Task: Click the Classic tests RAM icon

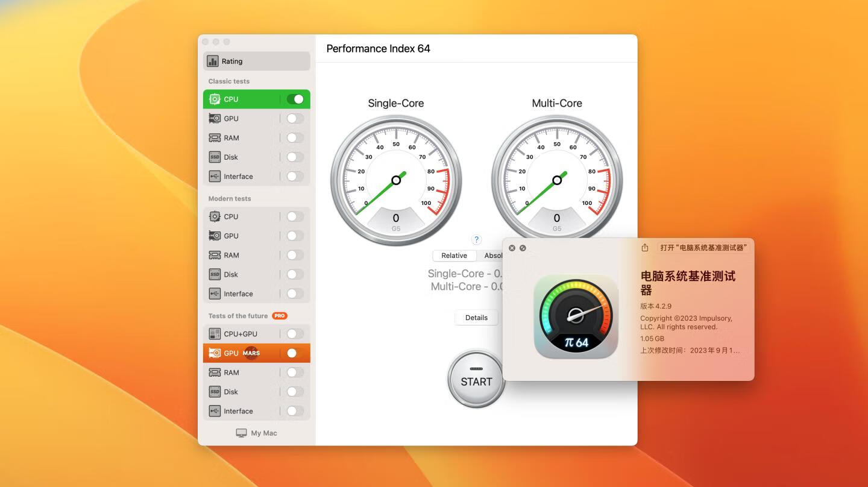Action: (215, 137)
